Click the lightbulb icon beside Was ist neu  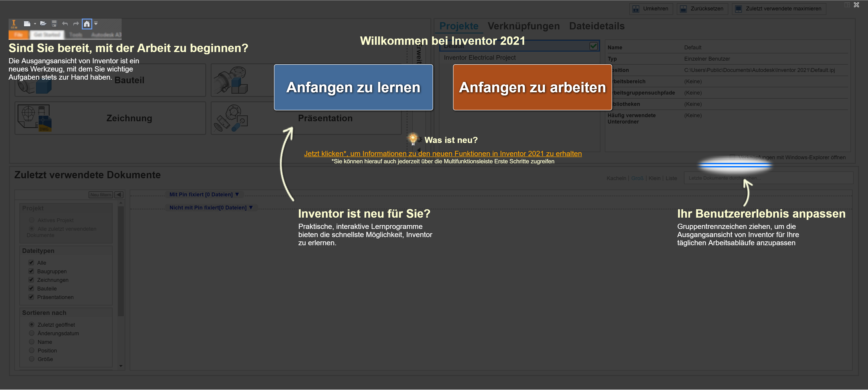coord(413,138)
